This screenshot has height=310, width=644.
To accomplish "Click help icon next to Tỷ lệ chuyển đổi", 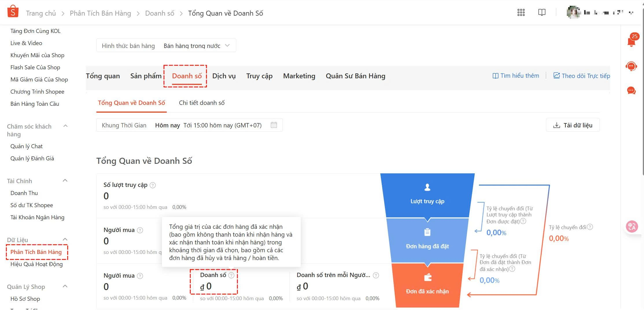I will point(590,227).
